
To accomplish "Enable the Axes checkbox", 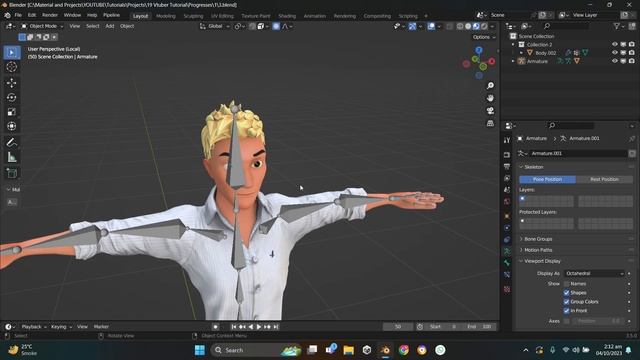I will pyautogui.click(x=567, y=321).
